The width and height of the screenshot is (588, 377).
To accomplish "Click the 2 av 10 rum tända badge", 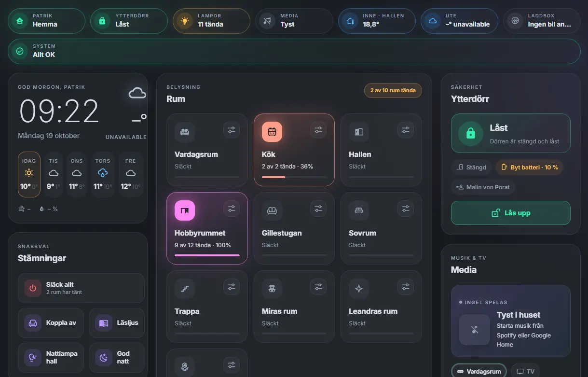I will click(393, 90).
